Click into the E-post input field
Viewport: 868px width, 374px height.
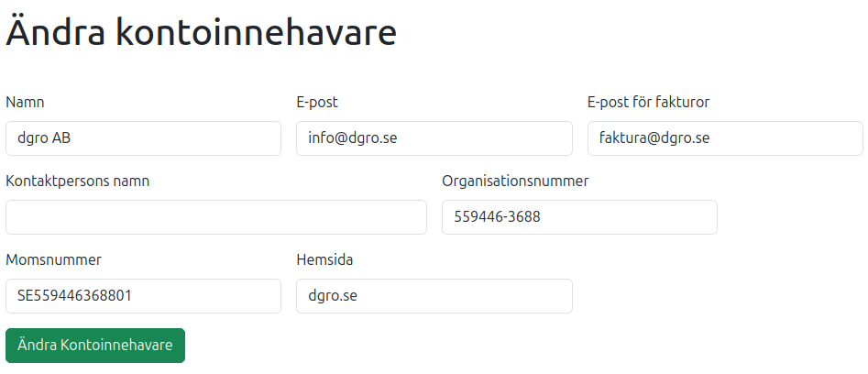click(x=434, y=138)
